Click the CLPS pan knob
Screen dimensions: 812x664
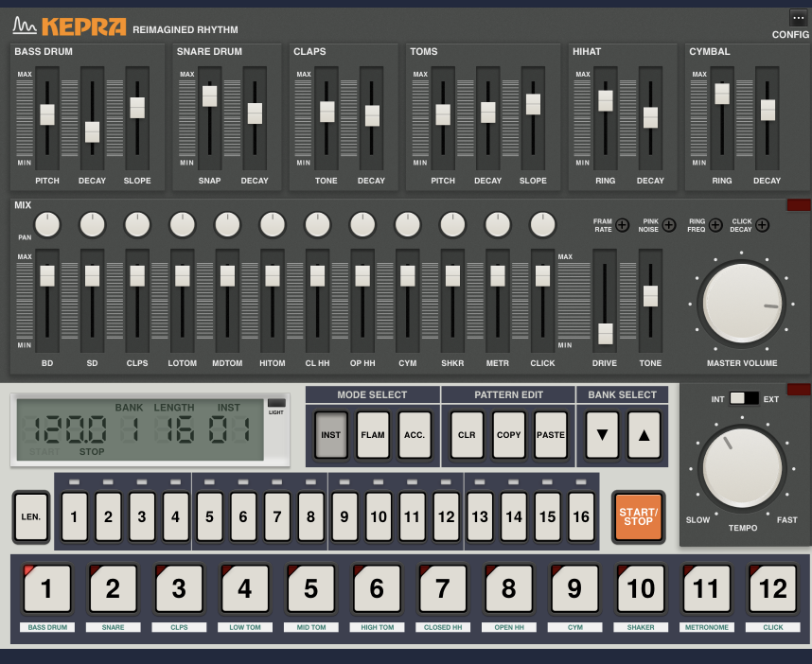tap(137, 224)
